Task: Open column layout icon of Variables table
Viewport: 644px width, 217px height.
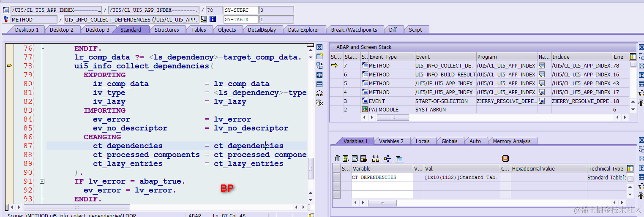Action: pyautogui.click(x=630, y=168)
